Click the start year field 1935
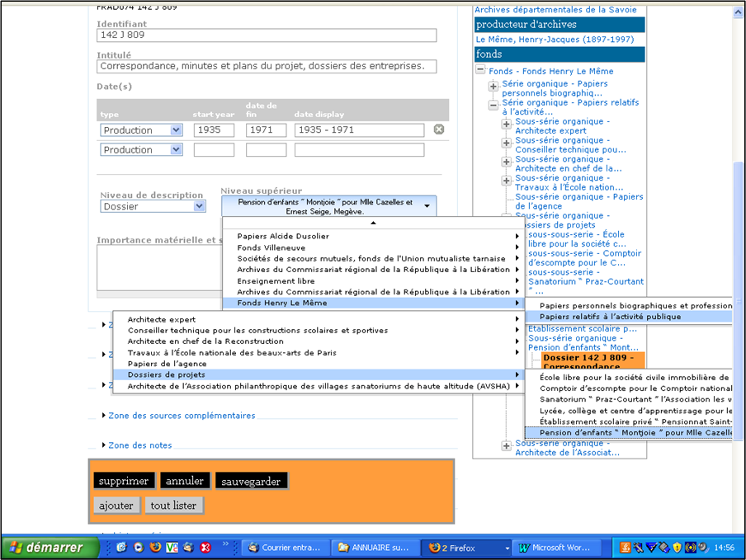Screen dimensions: 746x560 click(x=214, y=129)
